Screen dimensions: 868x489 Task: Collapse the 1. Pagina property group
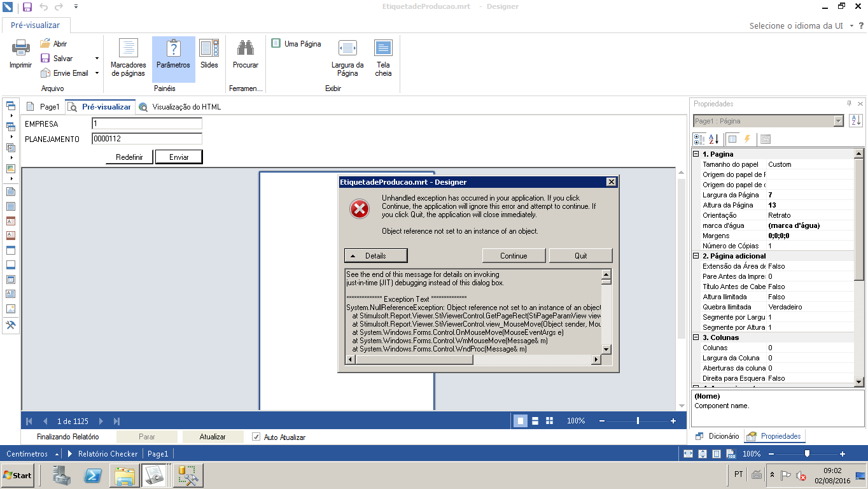click(x=697, y=154)
